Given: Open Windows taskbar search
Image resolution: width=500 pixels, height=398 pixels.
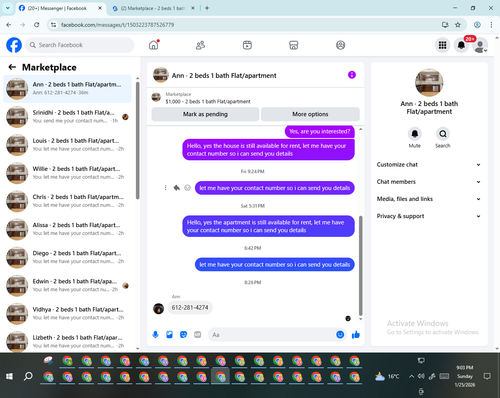Looking at the screenshot, I should point(28,376).
